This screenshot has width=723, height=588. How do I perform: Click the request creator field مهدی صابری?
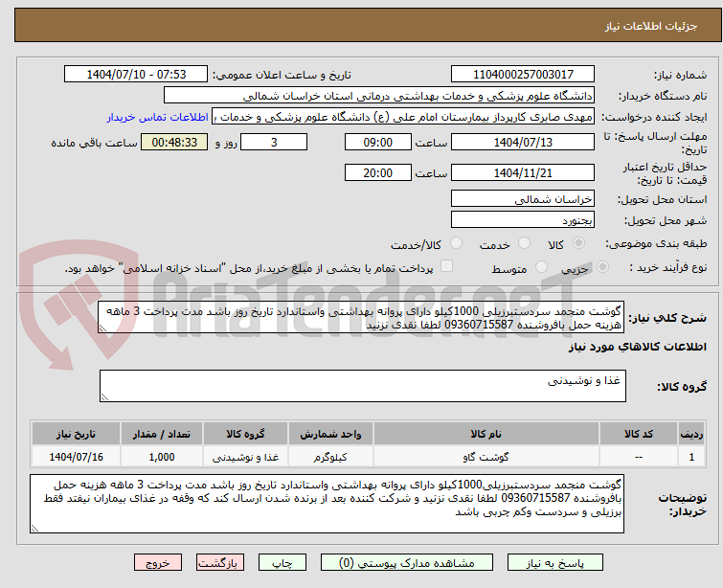pyautogui.click(x=403, y=117)
